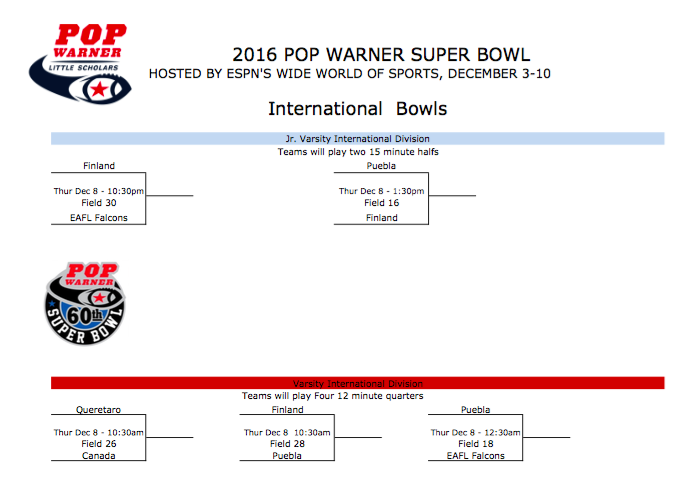This screenshot has height=504, width=691.
Task: Select the Field 28 game cell
Action: click(287, 444)
